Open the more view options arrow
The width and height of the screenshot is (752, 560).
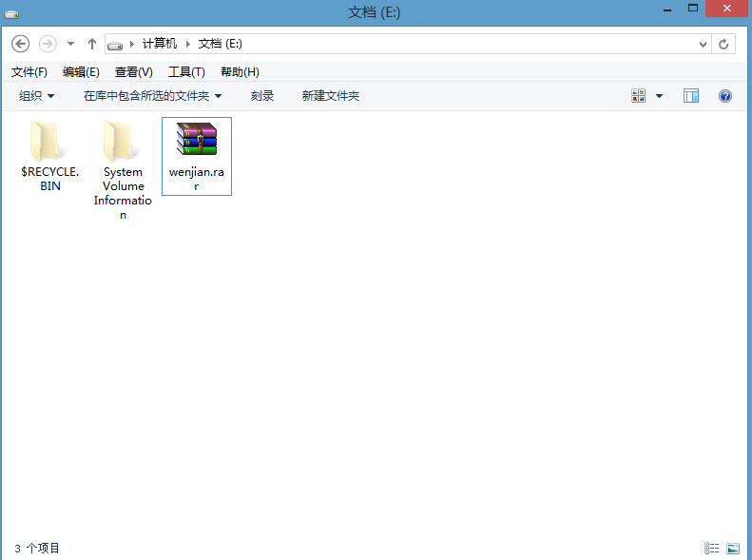pos(660,96)
